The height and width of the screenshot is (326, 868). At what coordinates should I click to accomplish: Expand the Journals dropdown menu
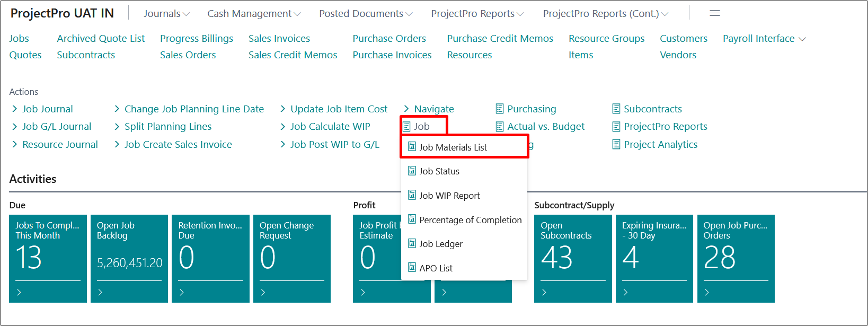click(166, 14)
